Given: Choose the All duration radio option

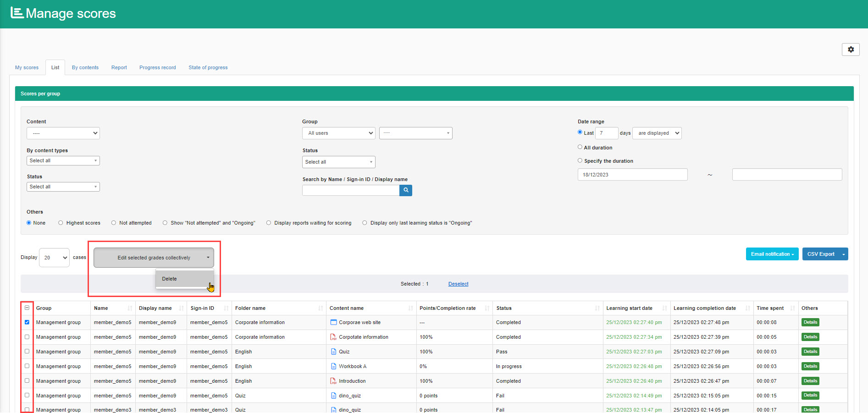Looking at the screenshot, I should (580, 147).
